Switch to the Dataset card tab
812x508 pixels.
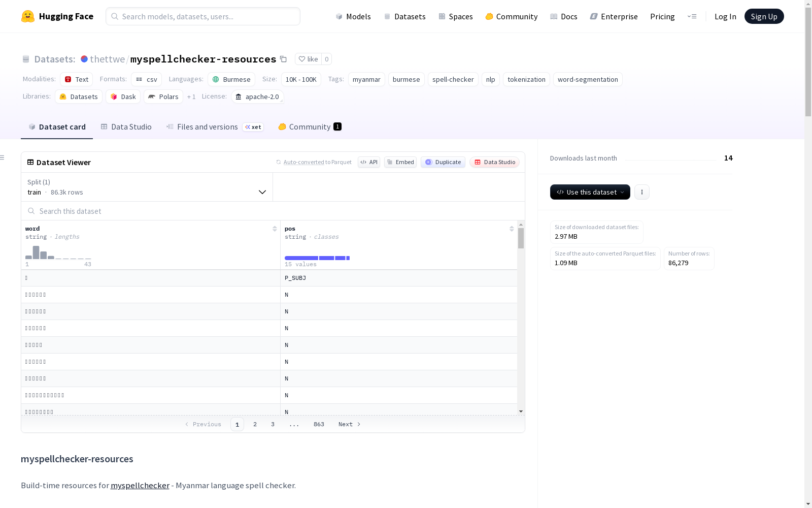57,126
